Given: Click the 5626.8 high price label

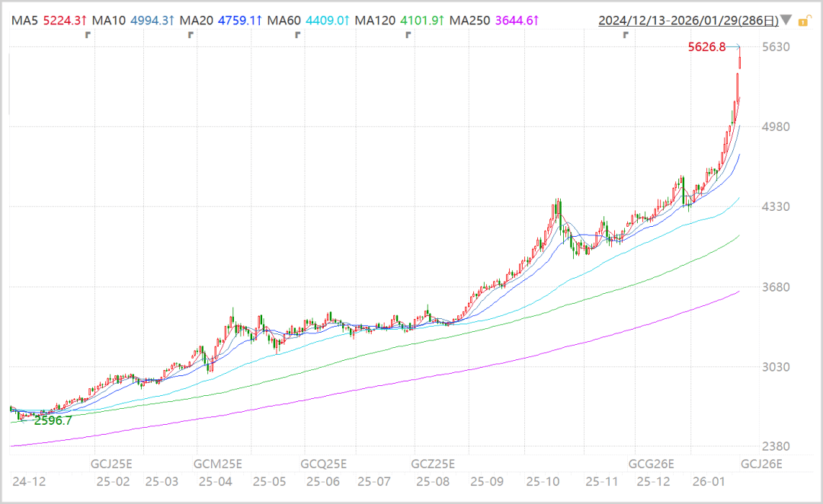Looking at the screenshot, I should 706,47.
